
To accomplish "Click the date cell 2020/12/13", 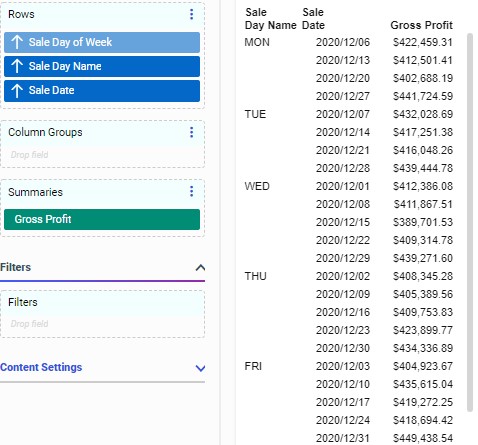I will [343, 60].
